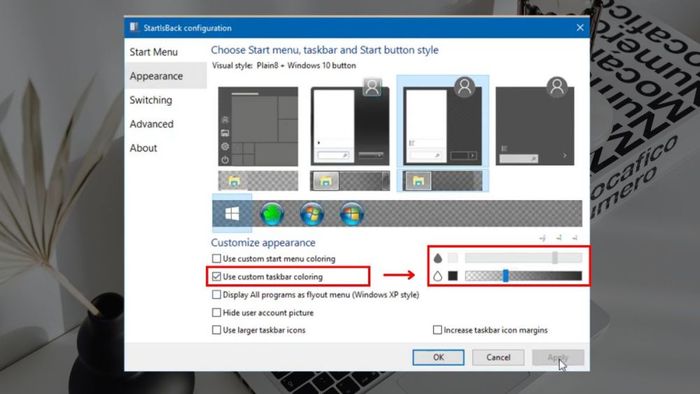The image size is (700, 394).
Task: Click the taskbar opacity slider with blue handle
Action: [x=523, y=276]
